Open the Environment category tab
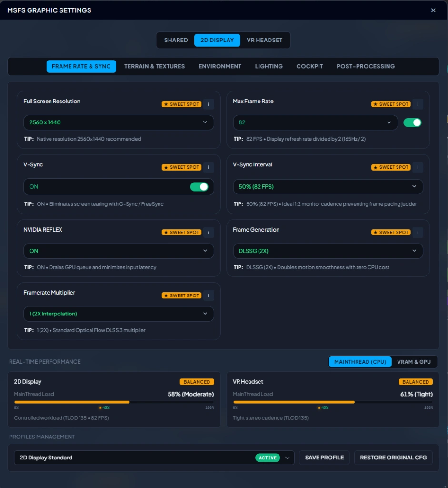This screenshot has height=488, width=448. (220, 66)
